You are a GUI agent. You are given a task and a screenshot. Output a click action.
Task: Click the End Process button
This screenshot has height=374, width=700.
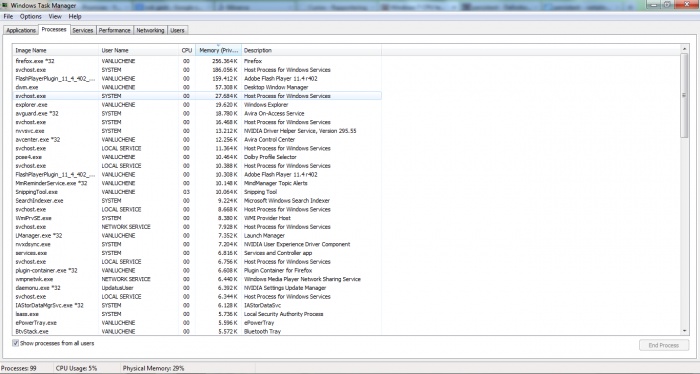click(x=664, y=345)
